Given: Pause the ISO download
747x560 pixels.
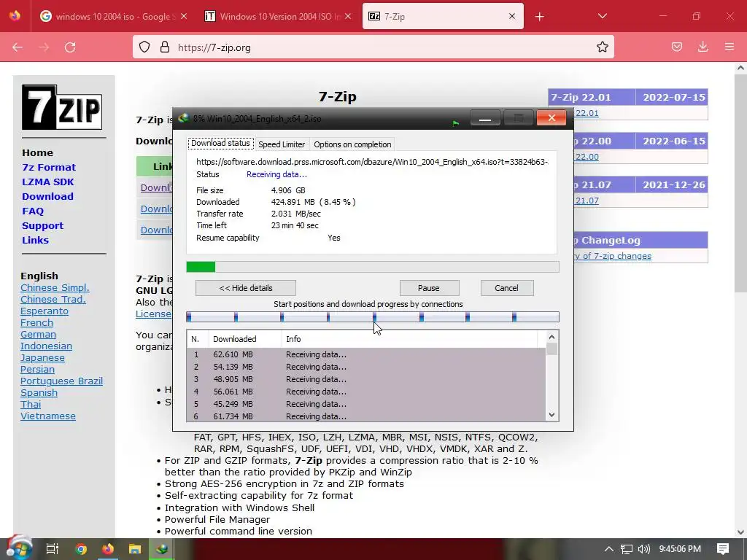Looking at the screenshot, I should pos(429,287).
